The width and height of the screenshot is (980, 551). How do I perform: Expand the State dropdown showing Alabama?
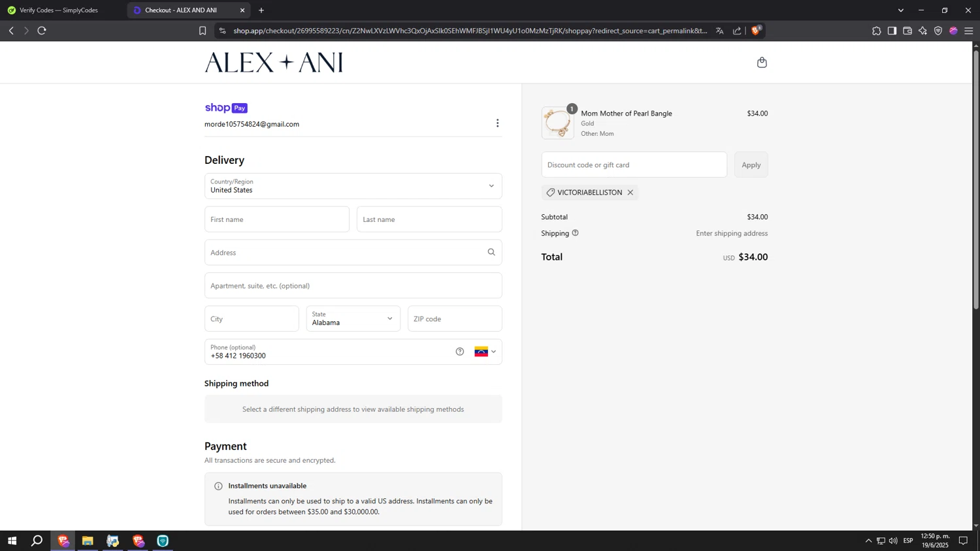coord(353,319)
